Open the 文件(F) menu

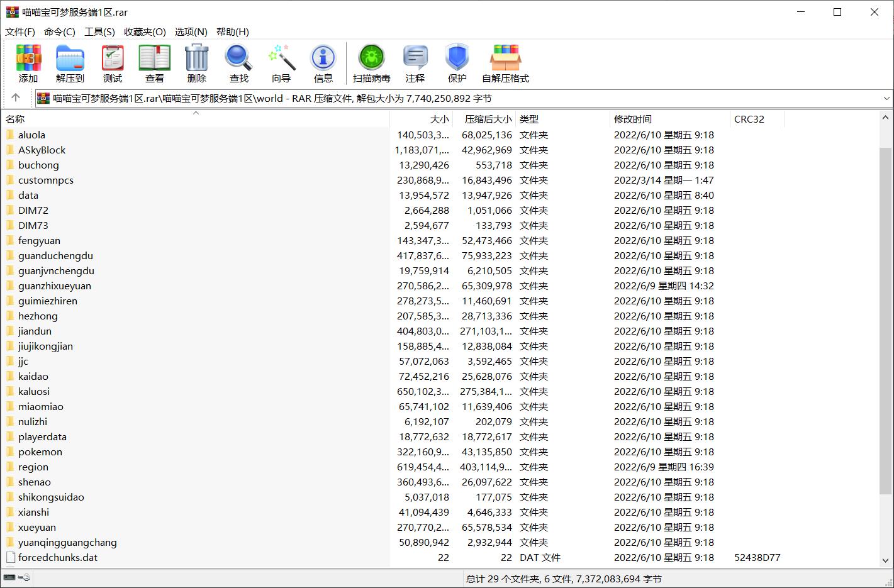point(20,31)
